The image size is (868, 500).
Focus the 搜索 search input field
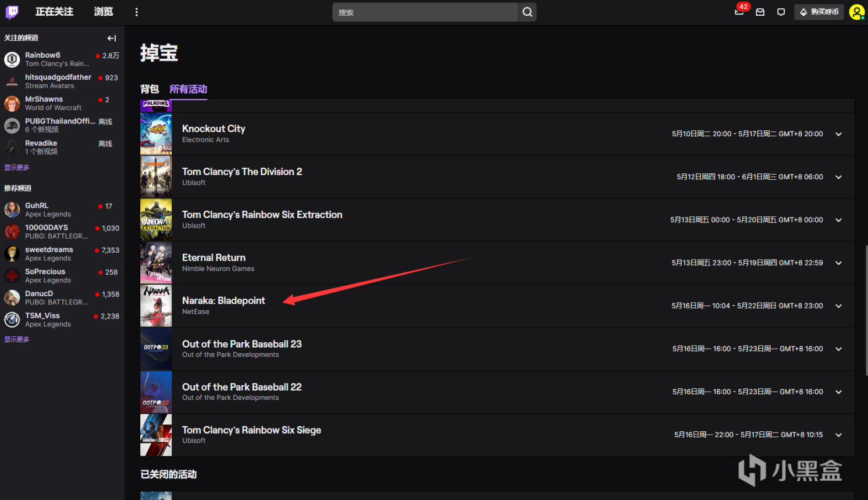[425, 12]
